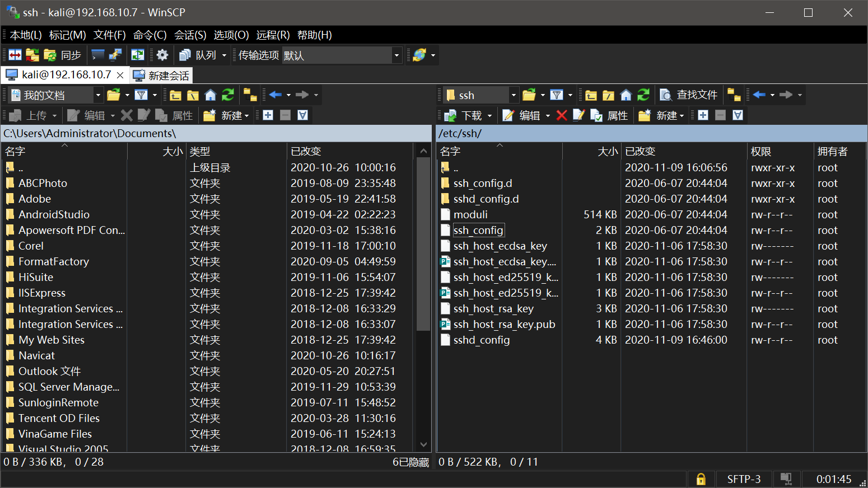Open the 新建会话 new session tab
The image size is (868, 488).
161,75
